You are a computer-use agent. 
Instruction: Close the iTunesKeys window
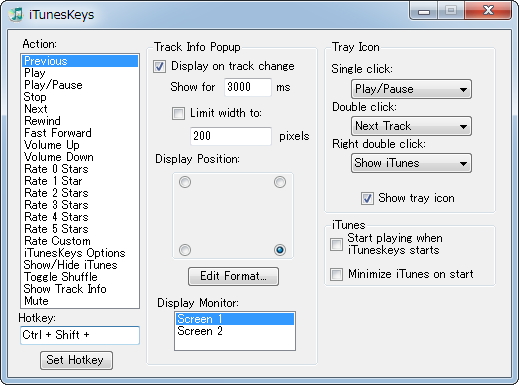coord(488,11)
